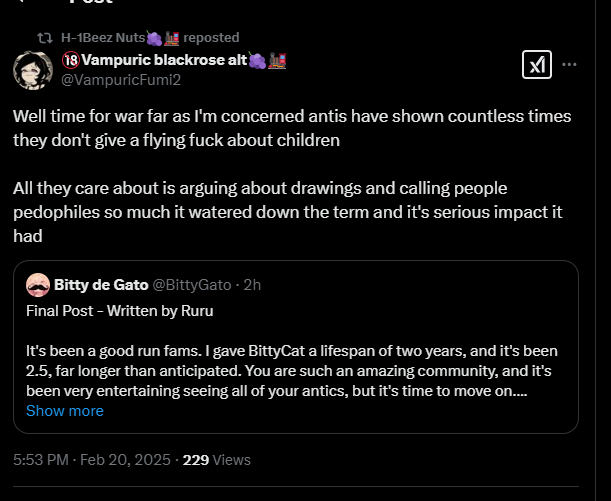Click the 2h timestamp on quoted post
Screen dimensions: 611x501
tap(252, 285)
